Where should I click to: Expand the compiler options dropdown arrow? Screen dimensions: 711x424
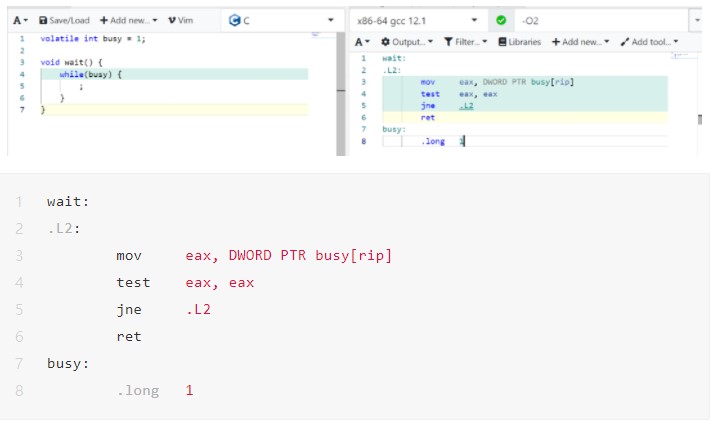(x=696, y=21)
